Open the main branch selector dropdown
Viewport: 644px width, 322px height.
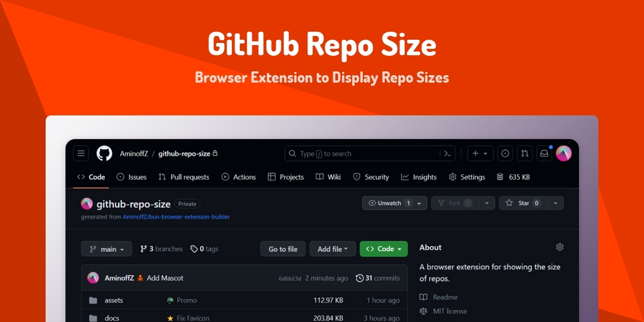(106, 249)
